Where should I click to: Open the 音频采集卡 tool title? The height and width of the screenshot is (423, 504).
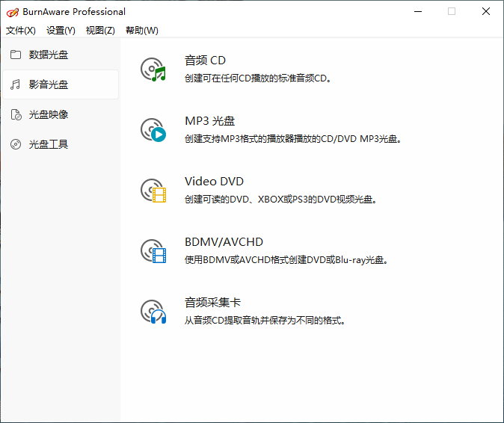(x=212, y=303)
